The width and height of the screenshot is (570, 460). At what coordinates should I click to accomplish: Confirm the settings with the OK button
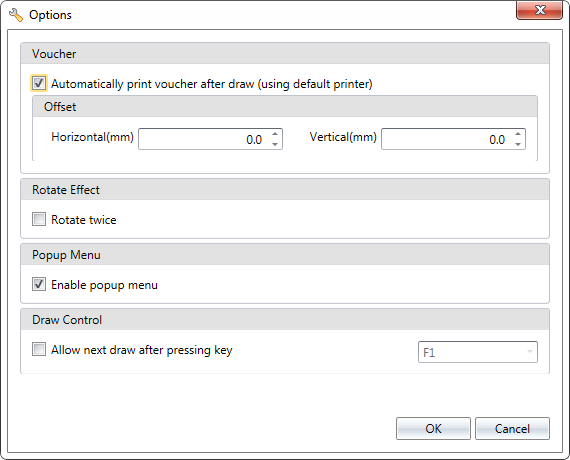[x=433, y=428]
